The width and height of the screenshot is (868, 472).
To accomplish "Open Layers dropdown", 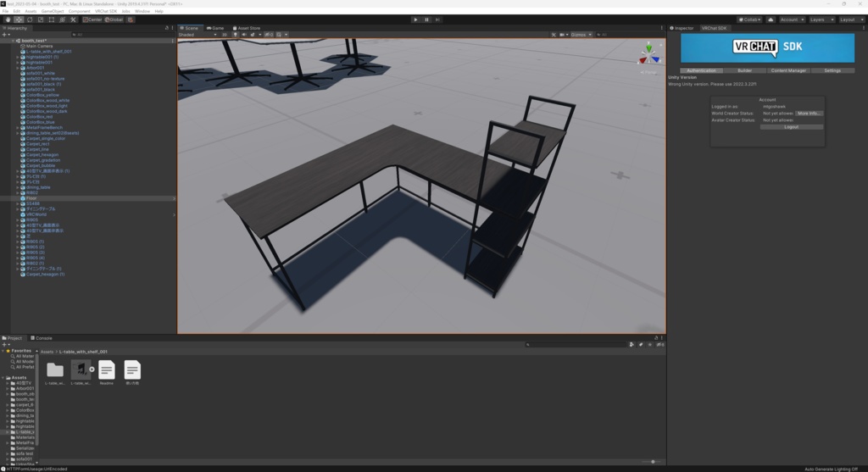I will point(821,19).
